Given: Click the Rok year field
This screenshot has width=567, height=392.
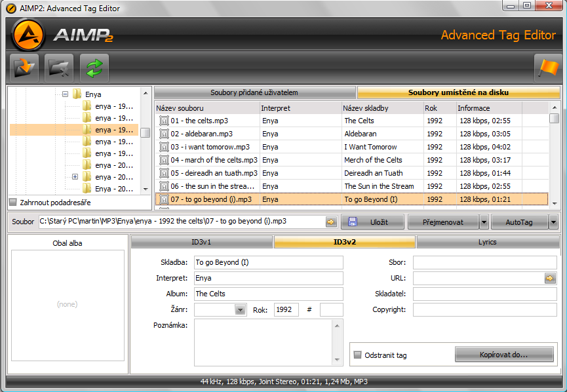Looking at the screenshot, I should point(286,310).
